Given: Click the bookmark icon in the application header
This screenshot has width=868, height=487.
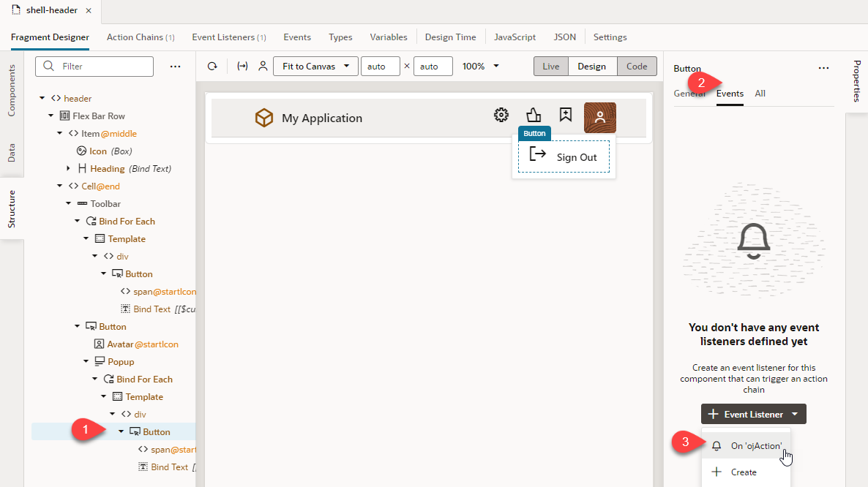Looking at the screenshot, I should (565, 114).
